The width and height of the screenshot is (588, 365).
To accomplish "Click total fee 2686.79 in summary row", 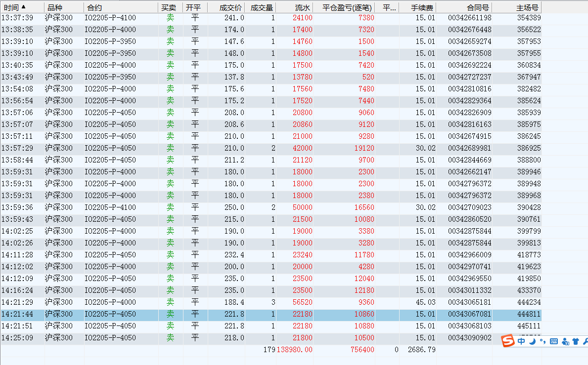I will click(421, 350).
